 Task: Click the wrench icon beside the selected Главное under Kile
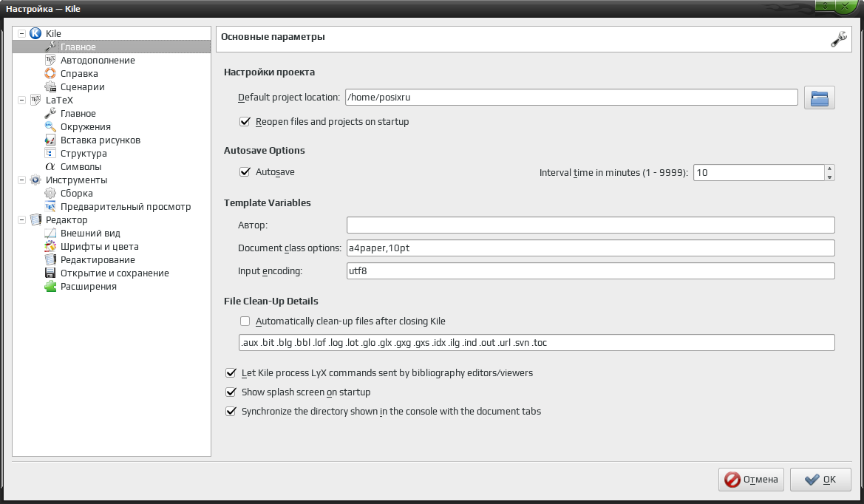coord(50,47)
